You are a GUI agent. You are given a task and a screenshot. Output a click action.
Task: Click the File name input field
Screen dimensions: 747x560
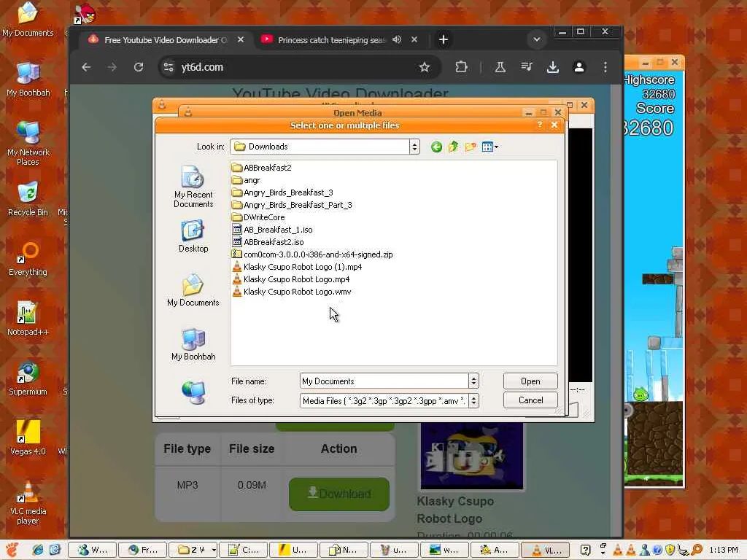[384, 381]
